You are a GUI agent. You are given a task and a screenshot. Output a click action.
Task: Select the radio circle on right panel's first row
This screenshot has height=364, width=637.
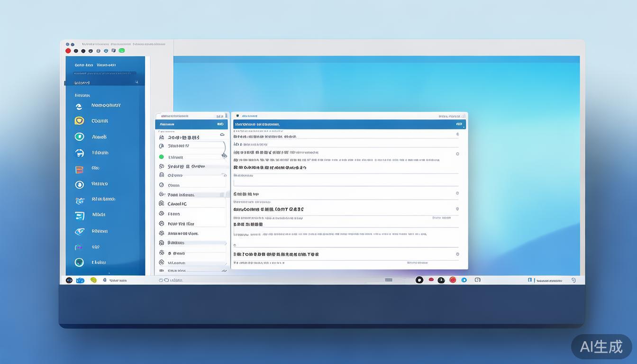(457, 134)
